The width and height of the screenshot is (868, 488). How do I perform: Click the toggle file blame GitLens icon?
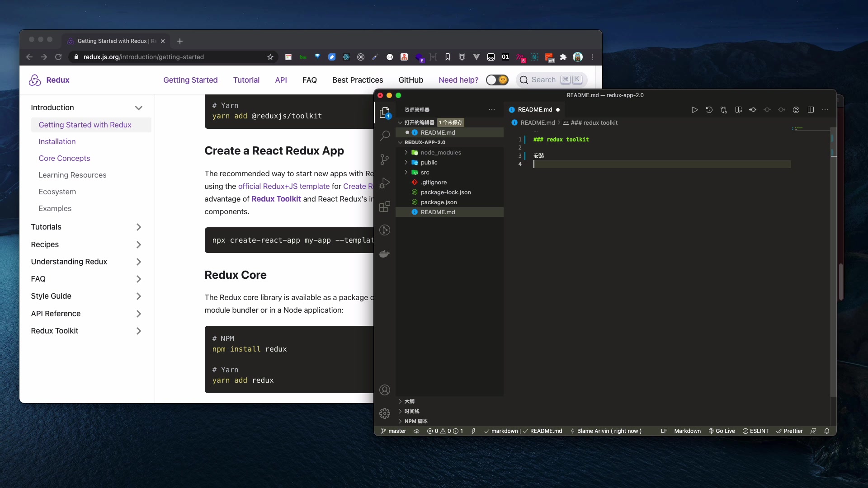[x=796, y=110]
